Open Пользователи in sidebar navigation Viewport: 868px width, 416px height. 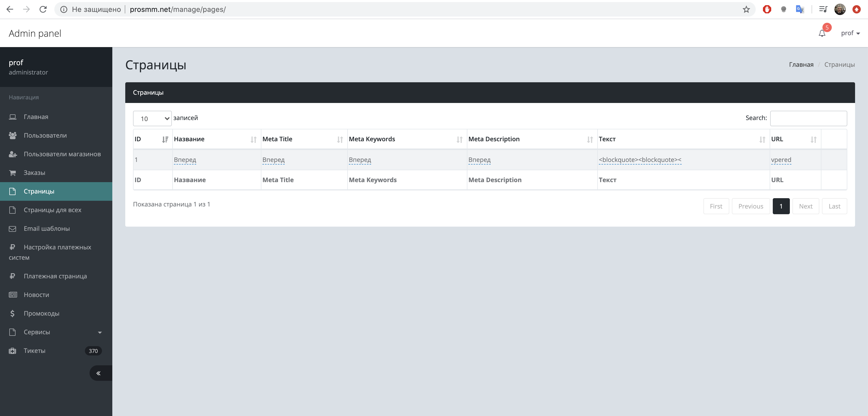45,135
